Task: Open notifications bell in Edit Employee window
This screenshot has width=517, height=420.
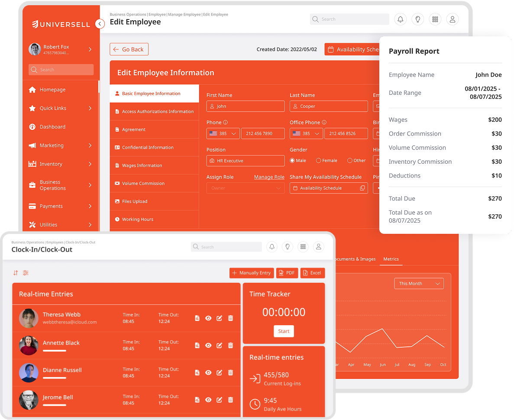Action: (400, 19)
